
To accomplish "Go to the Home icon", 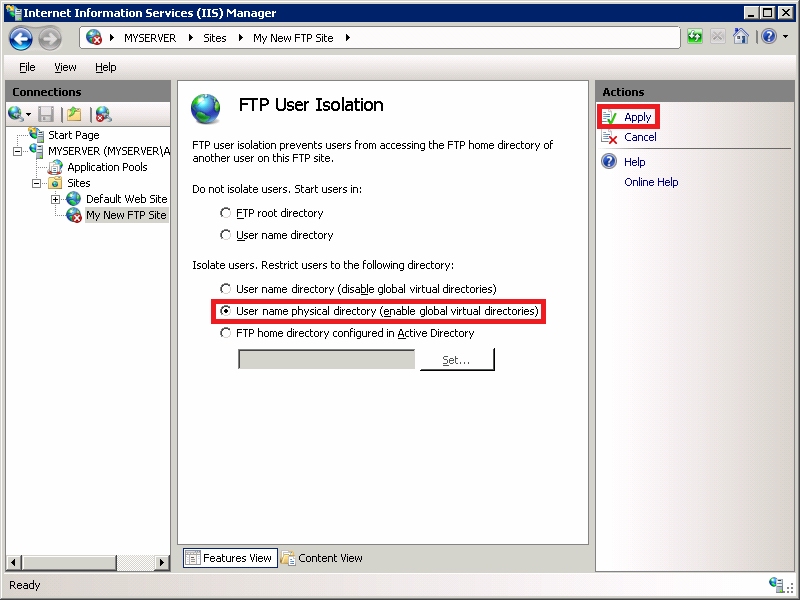I will (740, 36).
